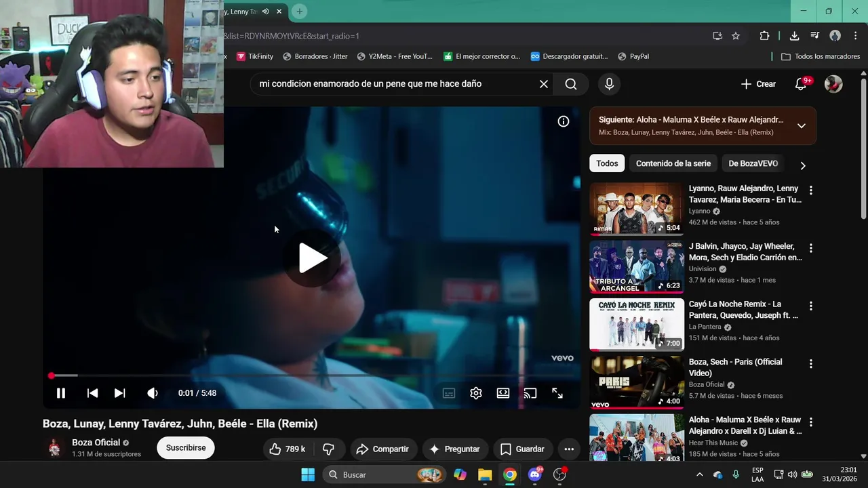The image size is (868, 488).
Task: Open the YouTube account avatar menu
Action: (833, 84)
